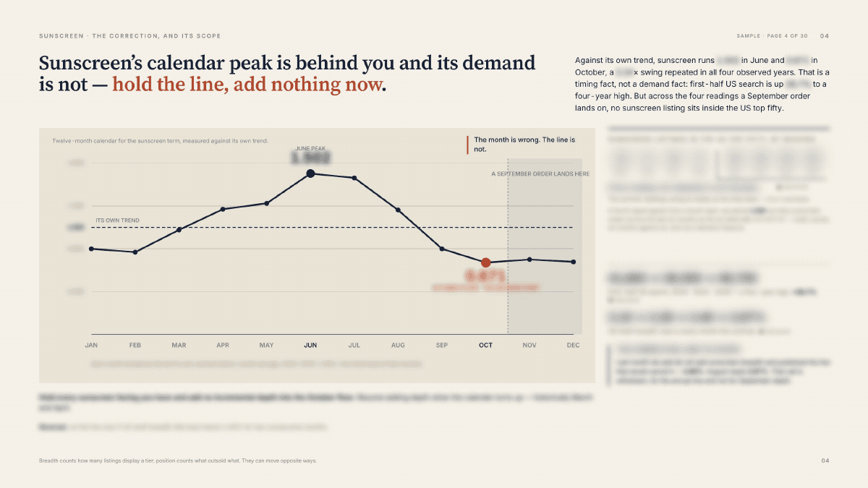
Task: Click the OCT month axis label
Action: tap(485, 346)
